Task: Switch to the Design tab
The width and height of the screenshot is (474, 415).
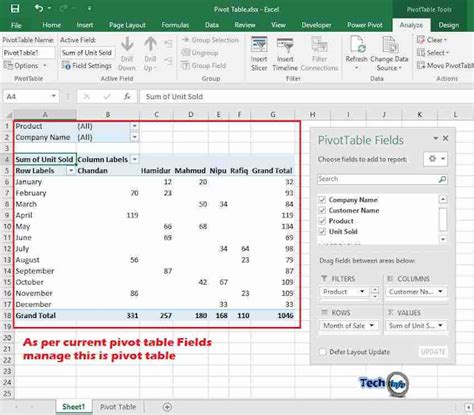Action: [x=448, y=25]
